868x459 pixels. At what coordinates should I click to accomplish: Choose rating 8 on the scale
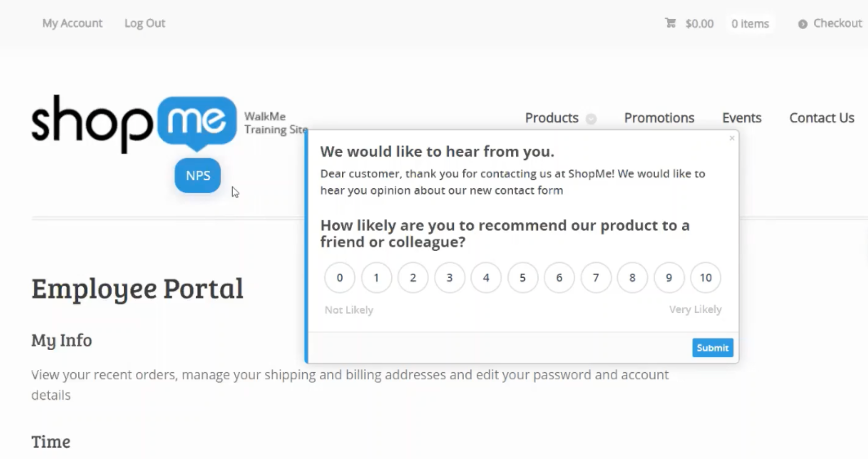632,278
